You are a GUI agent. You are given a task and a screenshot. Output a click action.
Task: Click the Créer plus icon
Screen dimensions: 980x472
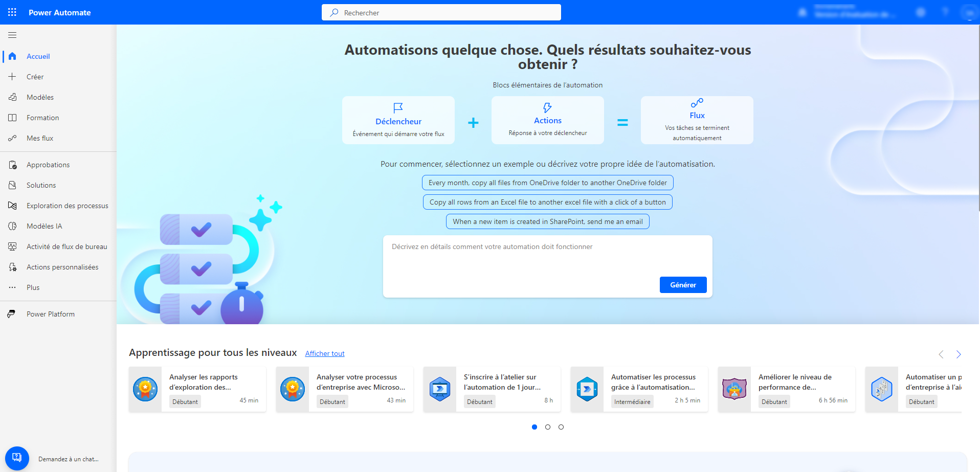pyautogui.click(x=12, y=77)
